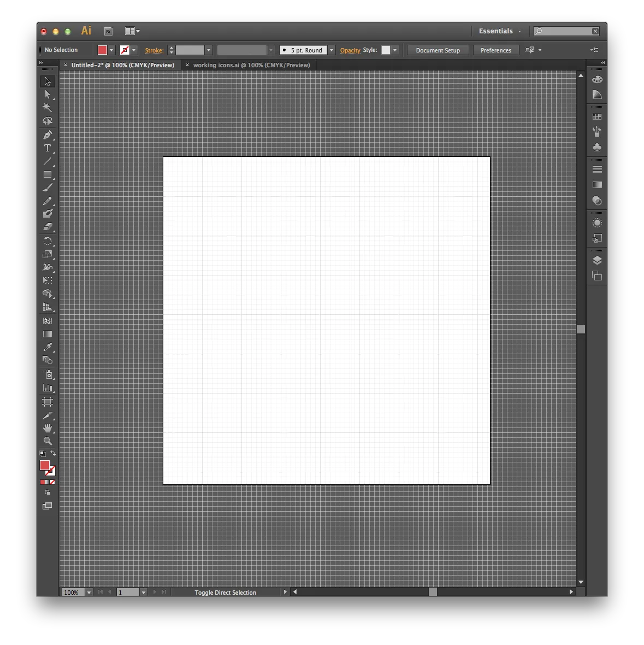The image size is (644, 645).
Task: Close the working icons.ai tab
Action: click(187, 65)
